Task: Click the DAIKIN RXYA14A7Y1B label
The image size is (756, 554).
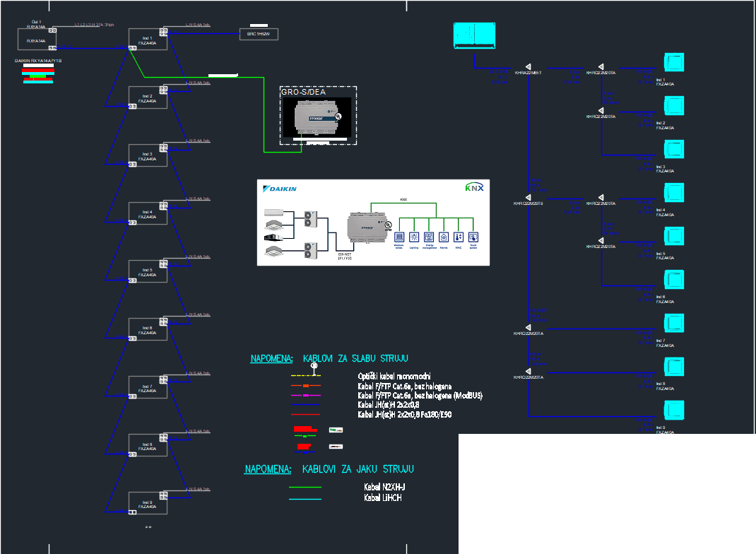Action: pos(38,61)
